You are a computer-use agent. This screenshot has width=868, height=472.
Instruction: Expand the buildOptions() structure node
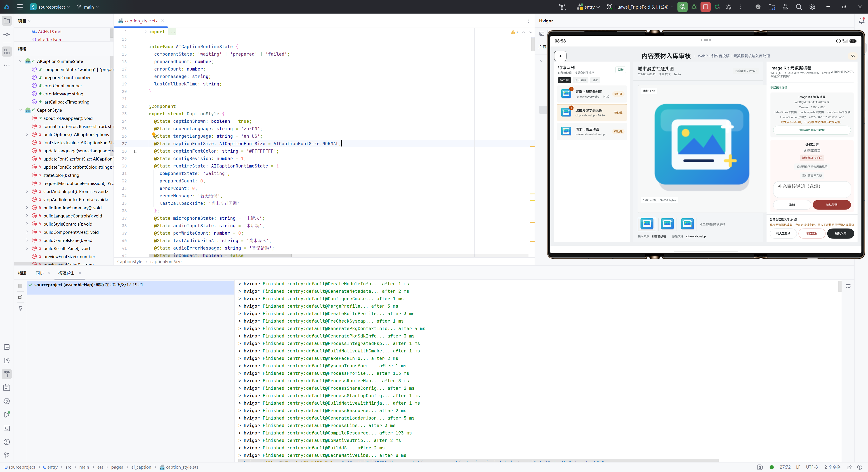(x=27, y=135)
